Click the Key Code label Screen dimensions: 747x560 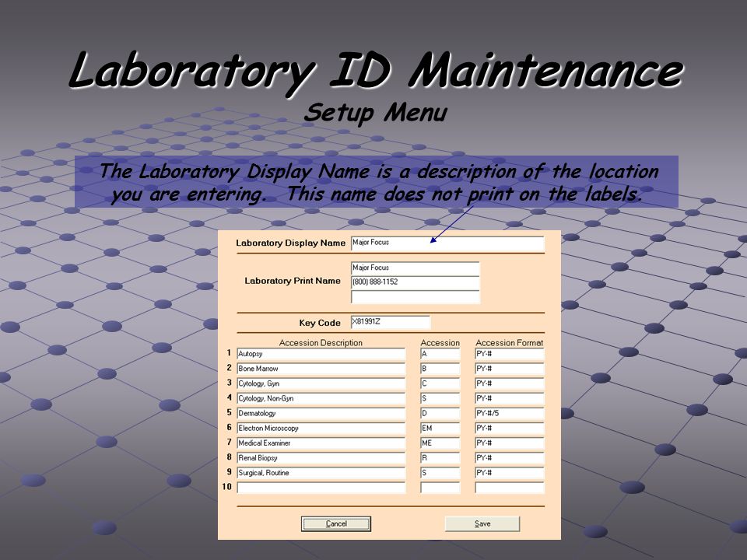320,323
